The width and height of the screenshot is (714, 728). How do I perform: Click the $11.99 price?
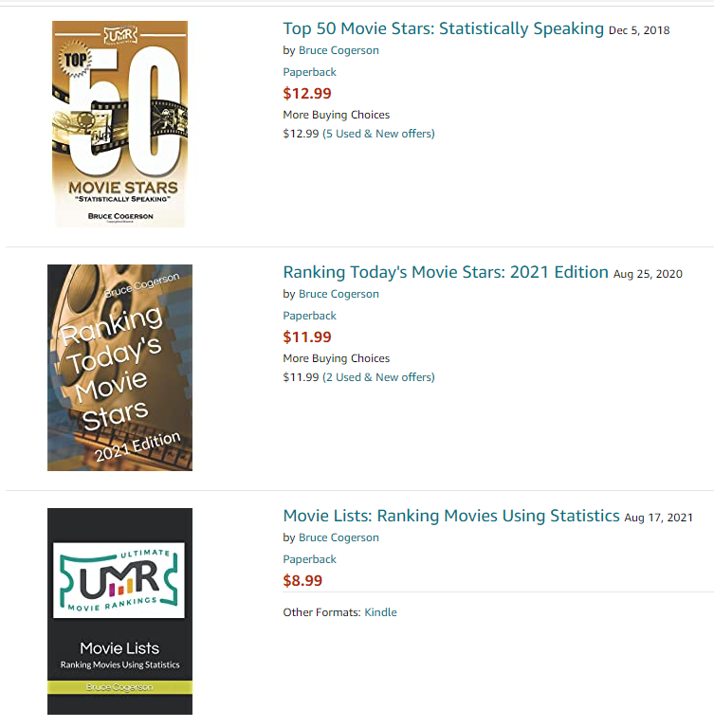tap(307, 337)
